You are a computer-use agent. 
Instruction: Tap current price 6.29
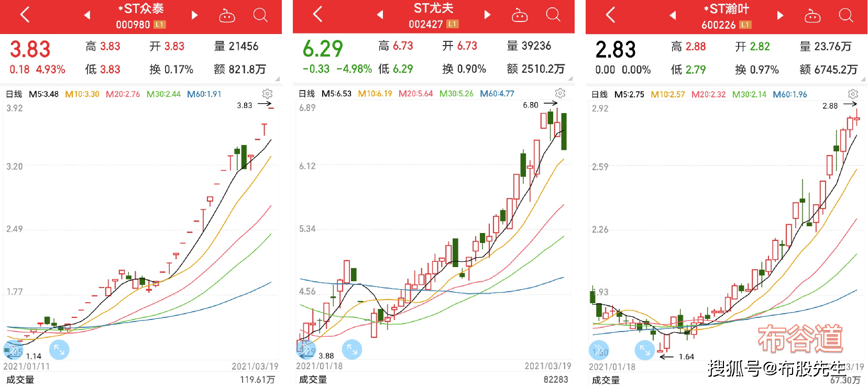coord(323,49)
